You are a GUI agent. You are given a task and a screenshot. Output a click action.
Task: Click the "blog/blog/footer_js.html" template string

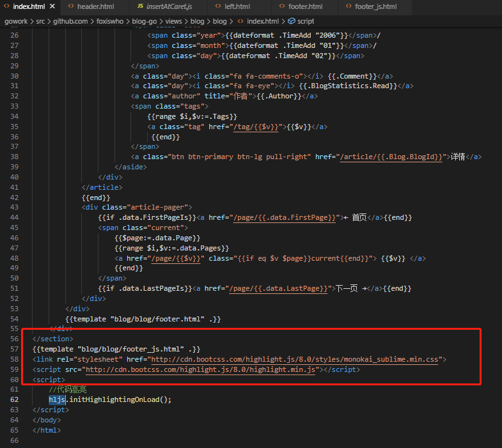pos(131,349)
